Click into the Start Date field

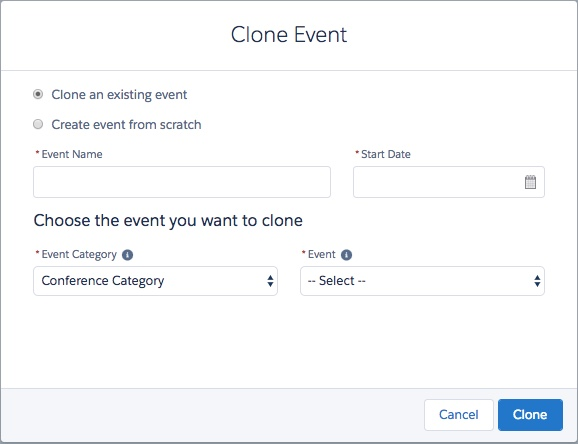[x=449, y=182]
